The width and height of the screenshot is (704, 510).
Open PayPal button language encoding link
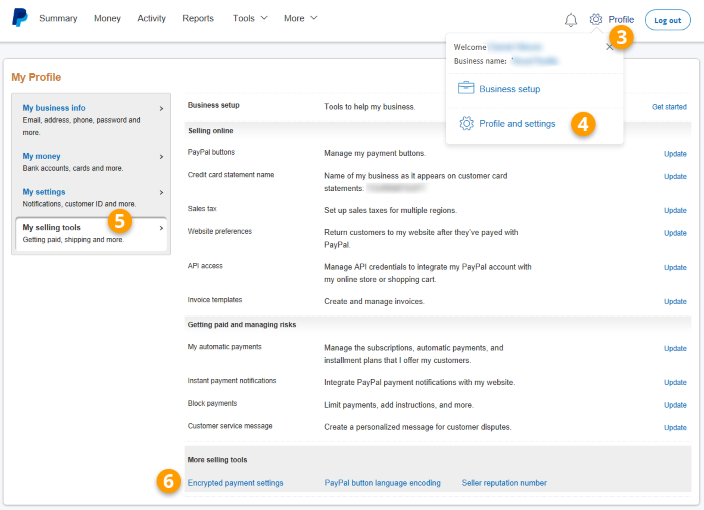click(383, 483)
